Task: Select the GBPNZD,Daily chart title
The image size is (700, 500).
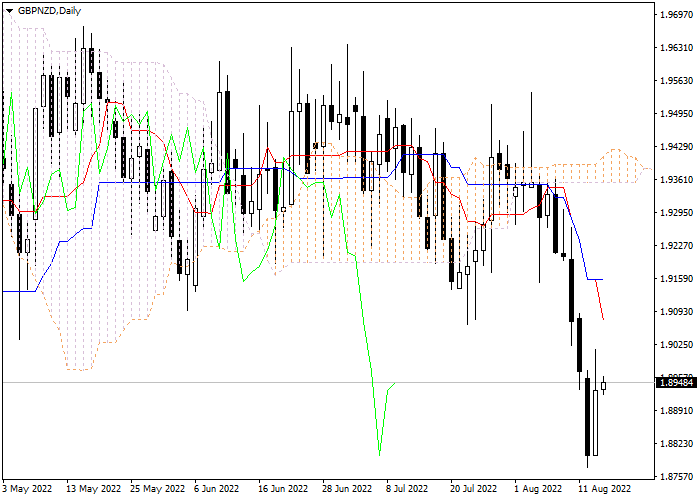Action: pyautogui.click(x=50, y=11)
